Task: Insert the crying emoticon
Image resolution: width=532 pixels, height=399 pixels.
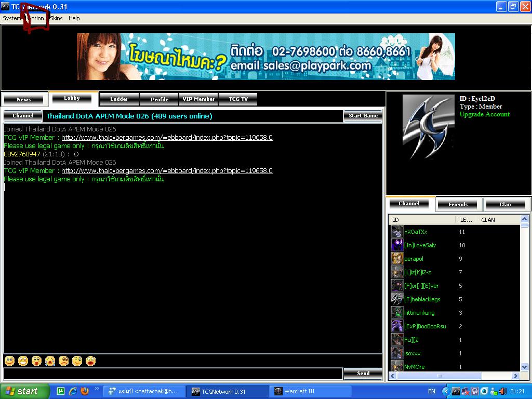Action: [x=50, y=361]
